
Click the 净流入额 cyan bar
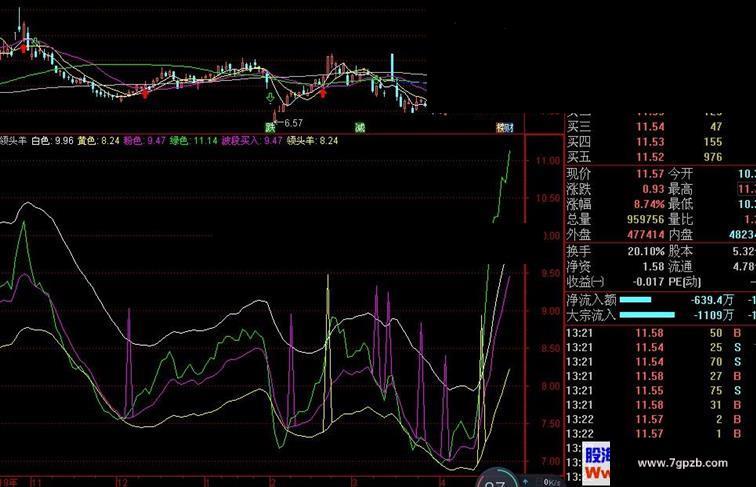tap(635, 300)
